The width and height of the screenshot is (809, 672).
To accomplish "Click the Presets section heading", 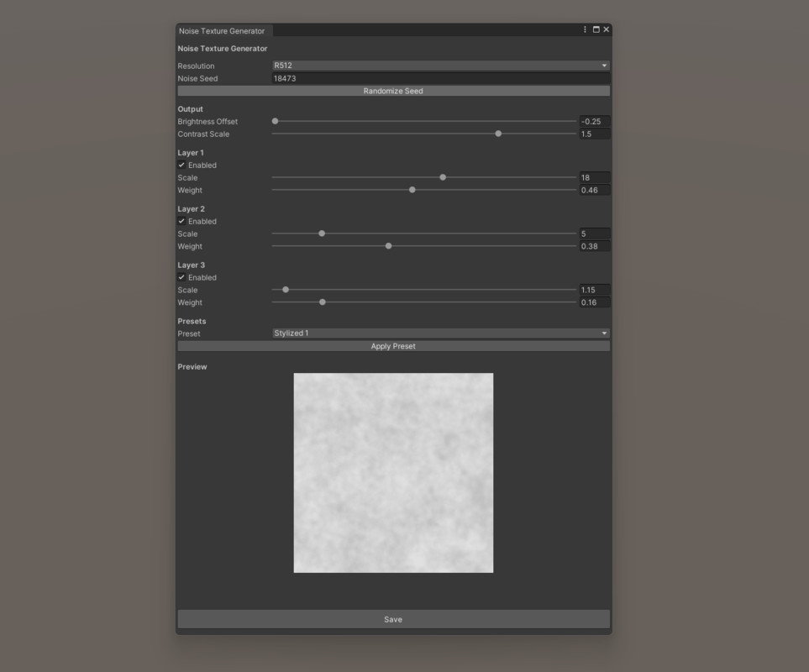I will pos(192,322).
